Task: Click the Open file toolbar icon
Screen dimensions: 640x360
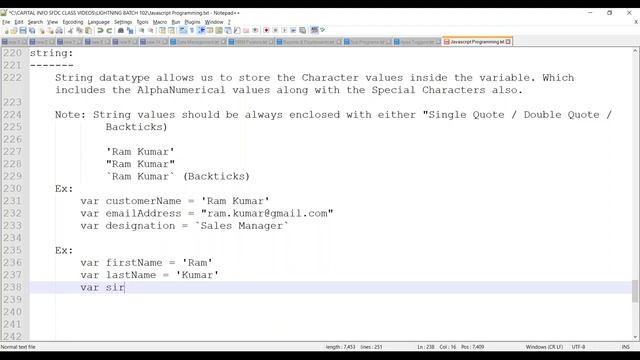Action: pyautogui.click(x=13, y=31)
